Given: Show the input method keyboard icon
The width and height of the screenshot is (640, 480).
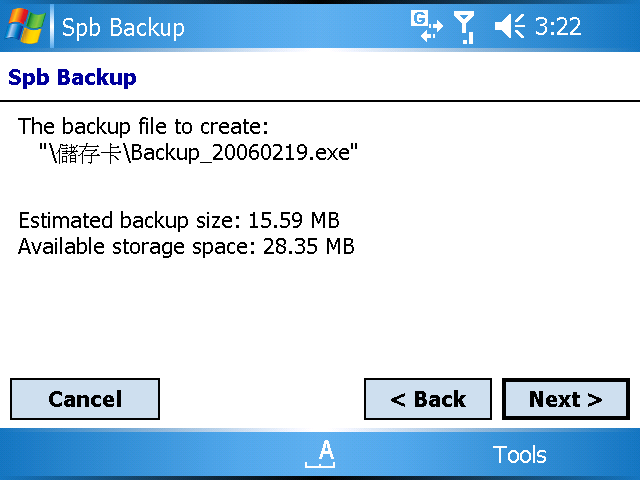Looking at the screenshot, I should [x=320, y=454].
